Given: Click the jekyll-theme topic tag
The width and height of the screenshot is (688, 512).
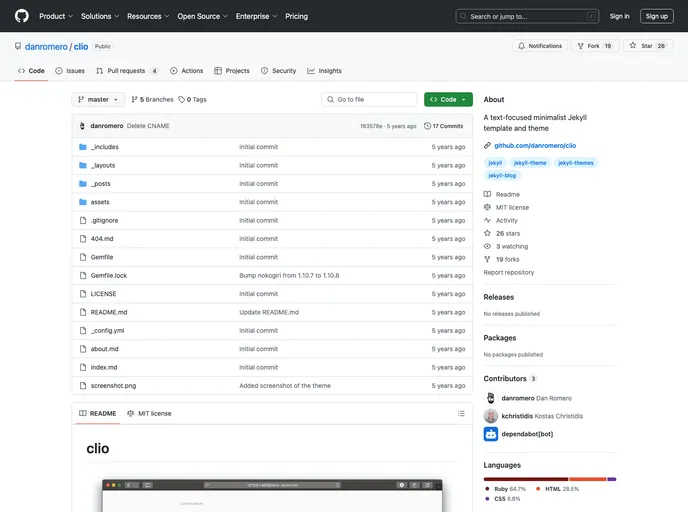Looking at the screenshot, I should [530, 163].
